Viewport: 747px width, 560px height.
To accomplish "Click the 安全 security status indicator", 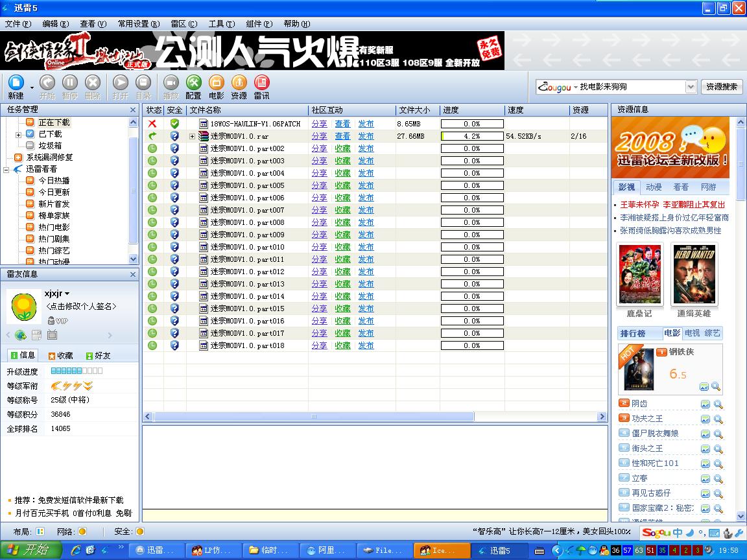I will (x=139, y=531).
